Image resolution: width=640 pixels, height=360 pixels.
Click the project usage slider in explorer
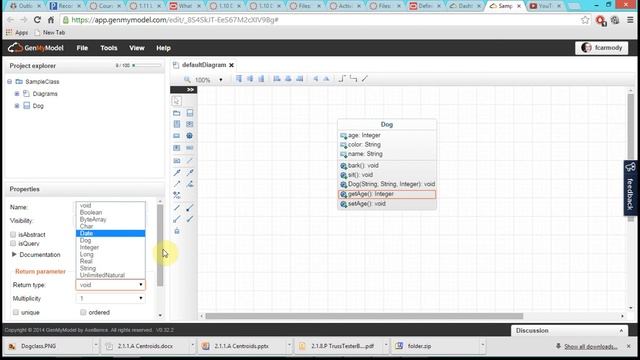pos(147,65)
